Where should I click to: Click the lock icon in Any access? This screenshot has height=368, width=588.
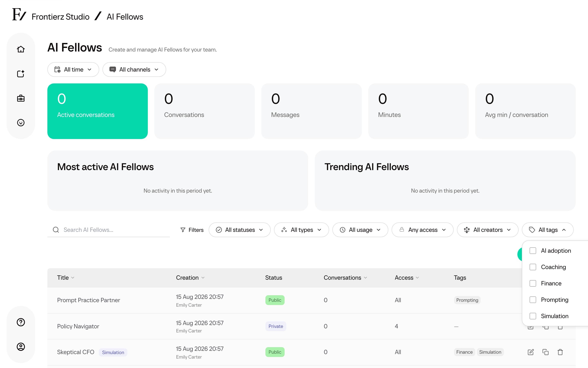tap(402, 230)
